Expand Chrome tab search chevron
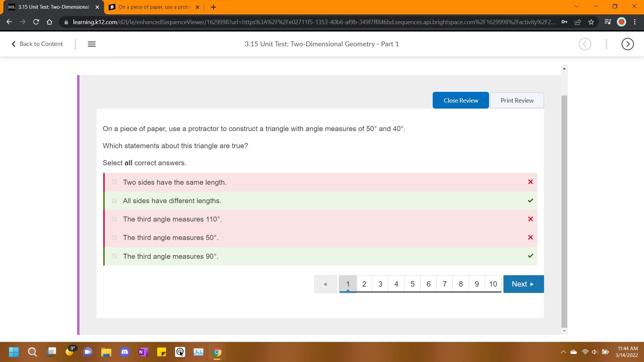This screenshot has height=362, width=644. 577,6
